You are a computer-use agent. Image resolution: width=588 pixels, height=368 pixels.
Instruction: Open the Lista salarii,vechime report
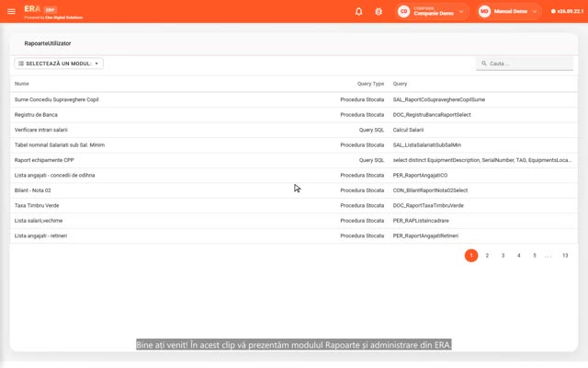39,221
